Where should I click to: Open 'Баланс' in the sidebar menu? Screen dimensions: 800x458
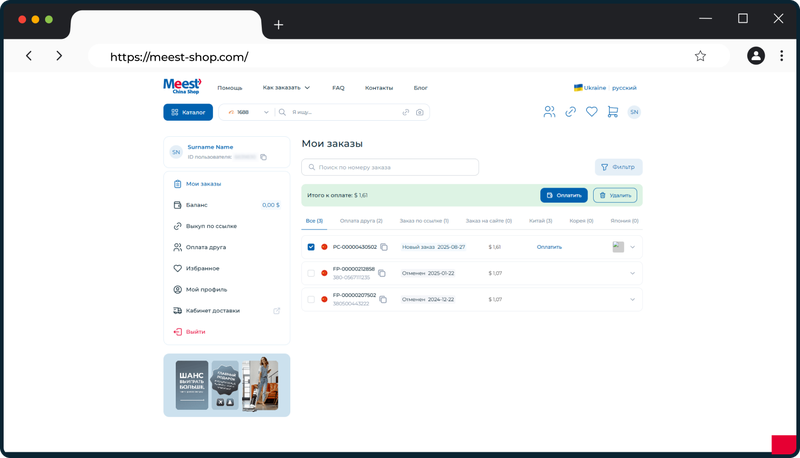tap(197, 205)
